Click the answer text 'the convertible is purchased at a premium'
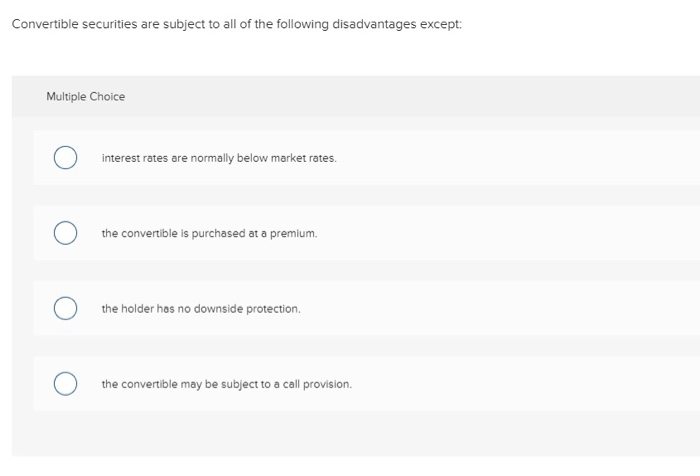Screen dimensions: 700x476 coord(209,234)
